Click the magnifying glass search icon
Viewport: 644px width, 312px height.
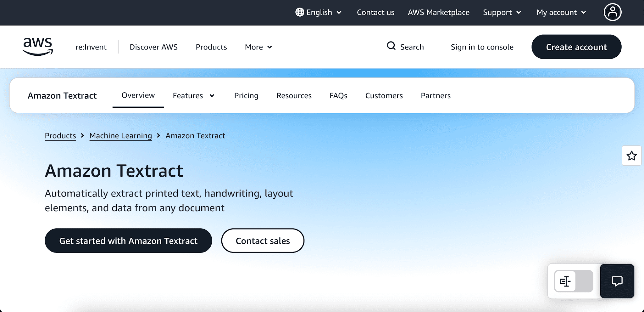pyautogui.click(x=391, y=46)
